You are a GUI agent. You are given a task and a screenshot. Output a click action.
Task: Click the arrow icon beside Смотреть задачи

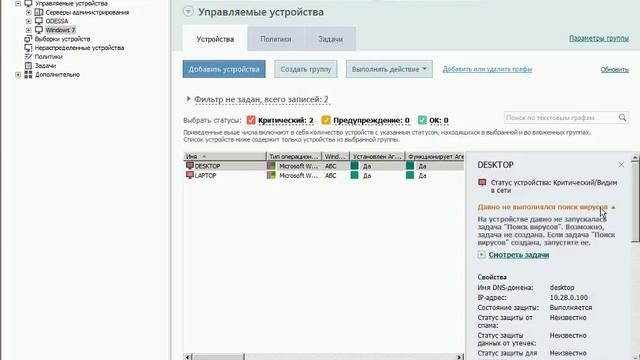coord(482,254)
